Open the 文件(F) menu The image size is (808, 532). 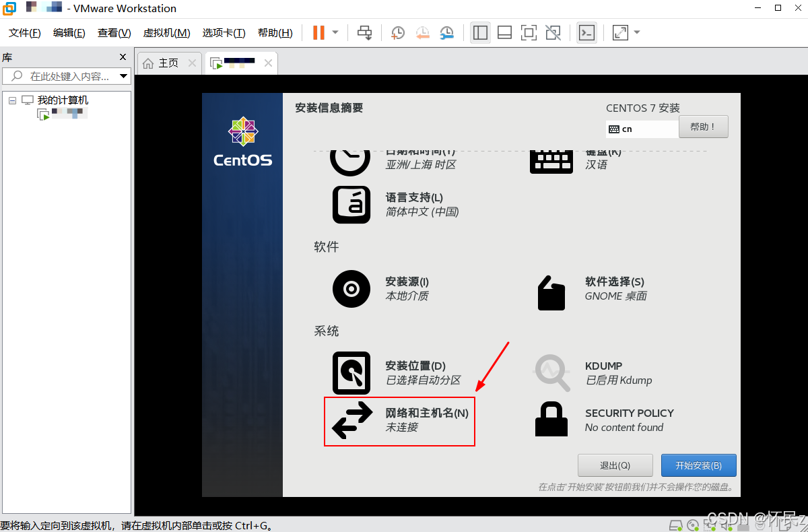[25, 33]
